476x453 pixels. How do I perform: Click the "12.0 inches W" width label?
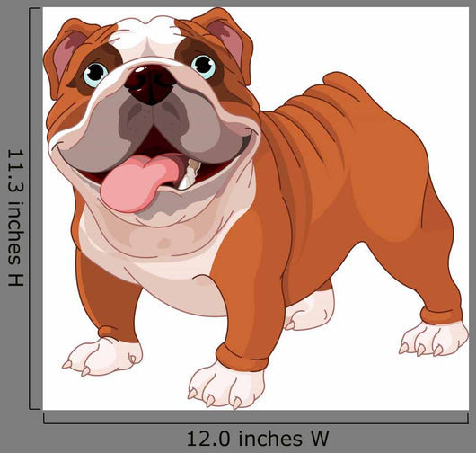(258, 439)
